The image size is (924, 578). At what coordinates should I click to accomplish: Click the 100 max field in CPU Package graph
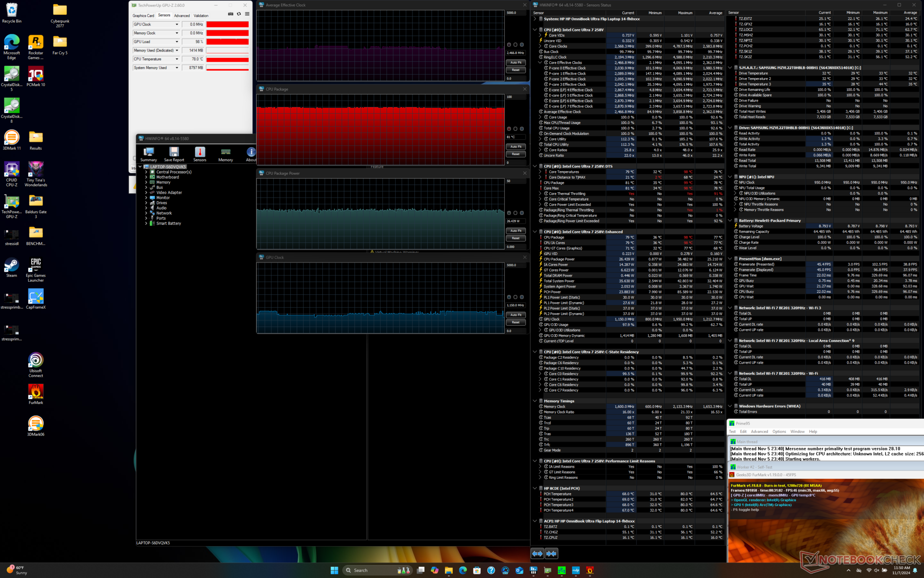click(516, 97)
